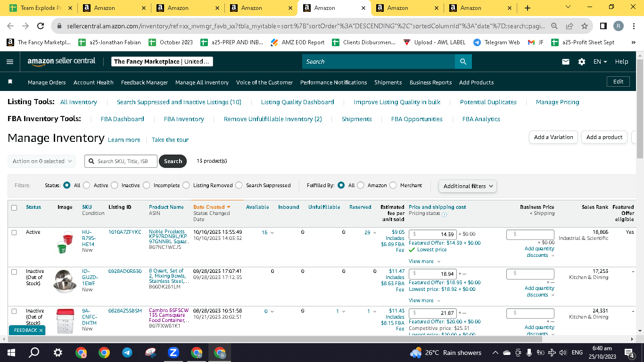
Task: Open Voice of the Customer
Action: click(x=264, y=82)
